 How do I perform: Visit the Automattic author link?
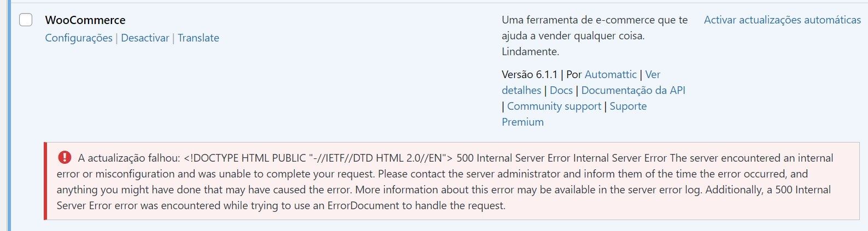coord(611,74)
